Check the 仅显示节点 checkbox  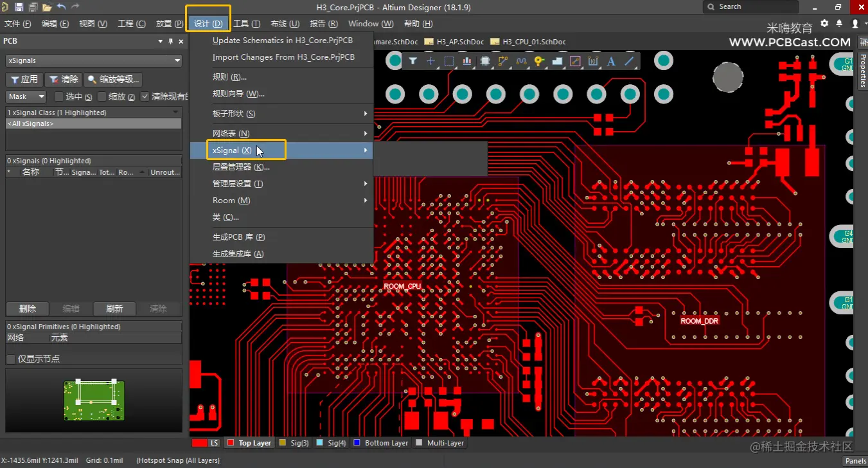click(x=11, y=359)
